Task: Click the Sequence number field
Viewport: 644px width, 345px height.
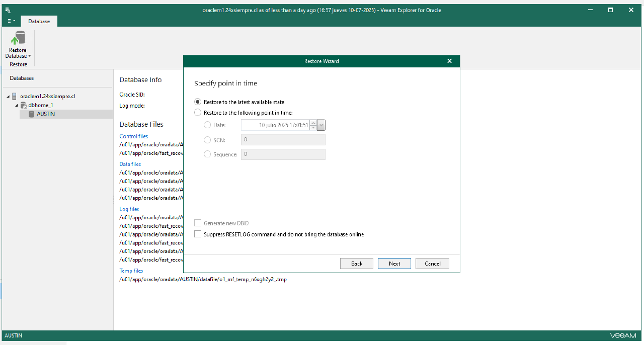Action: (x=283, y=154)
